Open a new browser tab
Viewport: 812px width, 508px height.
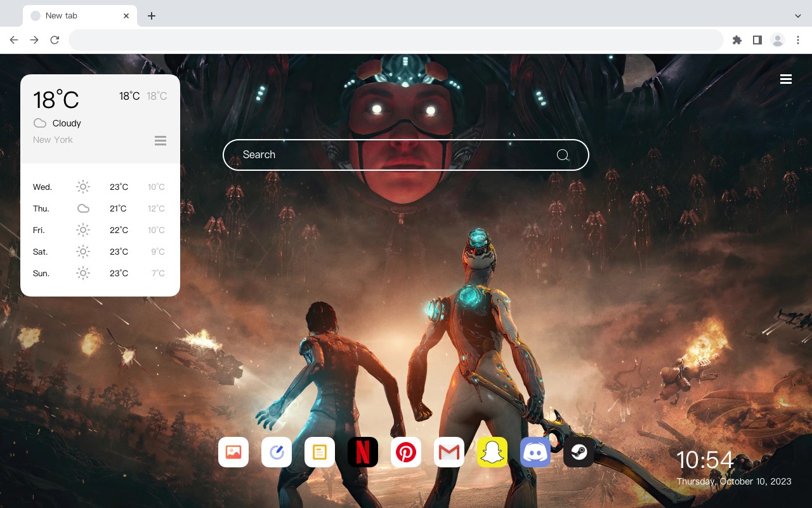[x=151, y=16]
